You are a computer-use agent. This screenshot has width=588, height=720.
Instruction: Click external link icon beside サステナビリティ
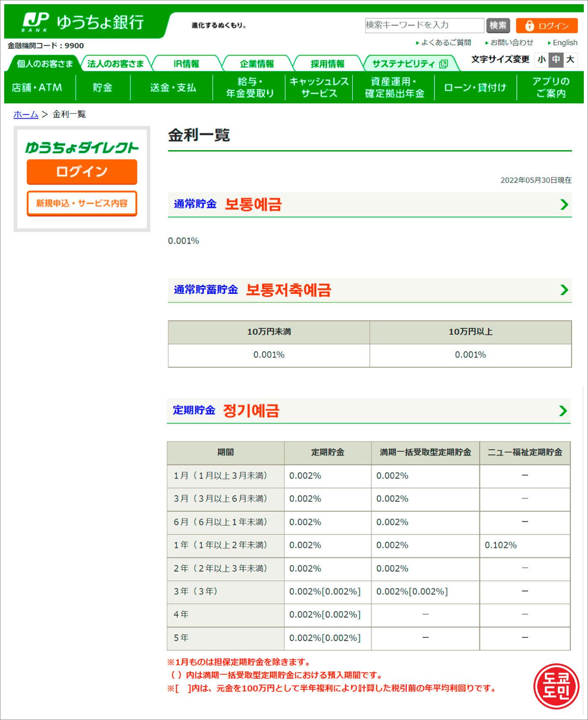(444, 64)
